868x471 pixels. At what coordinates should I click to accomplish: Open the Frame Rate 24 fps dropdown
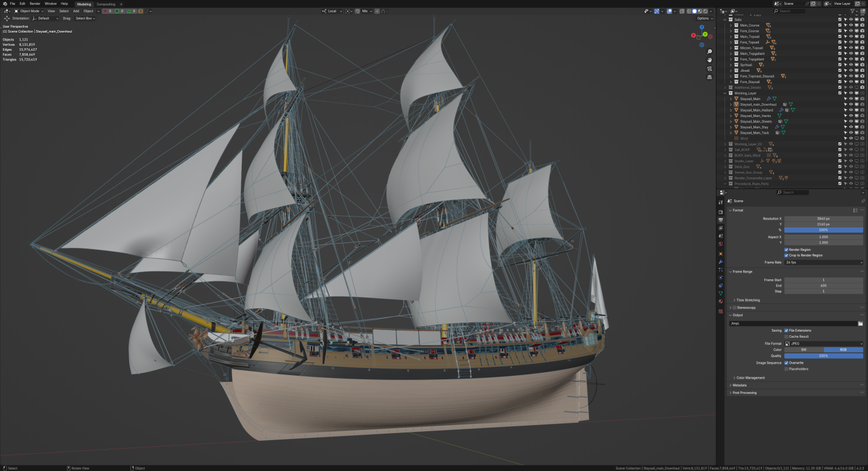[823, 262]
